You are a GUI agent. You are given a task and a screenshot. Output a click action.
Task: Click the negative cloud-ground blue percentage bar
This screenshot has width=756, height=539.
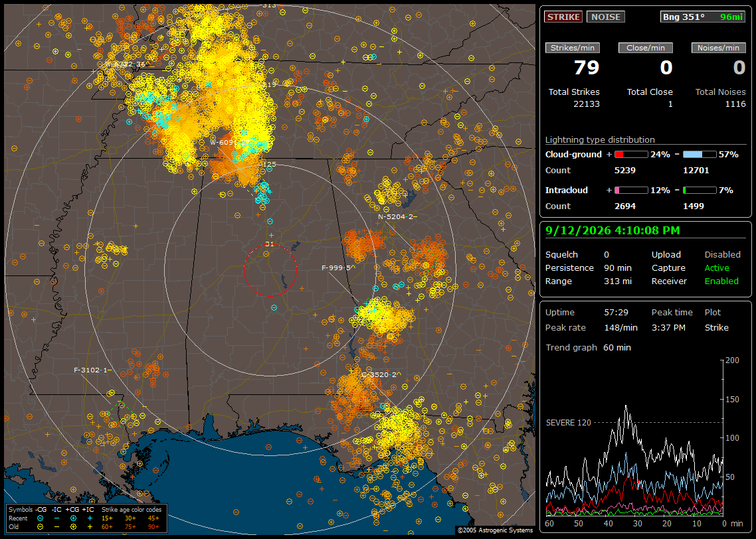click(x=700, y=155)
